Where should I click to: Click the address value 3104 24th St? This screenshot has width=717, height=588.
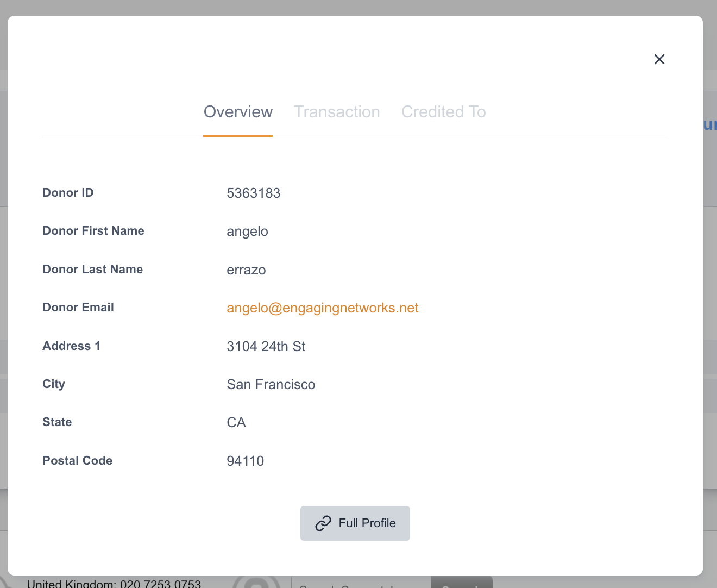(266, 347)
